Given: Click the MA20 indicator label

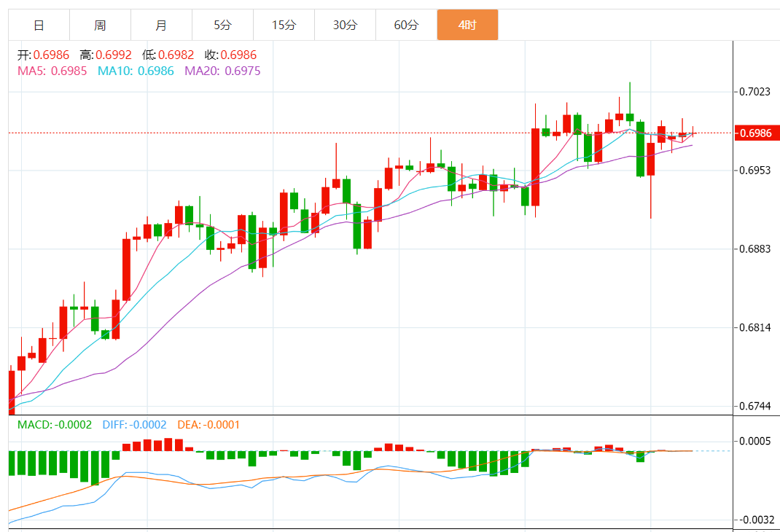Looking at the screenshot, I should coord(222,71).
